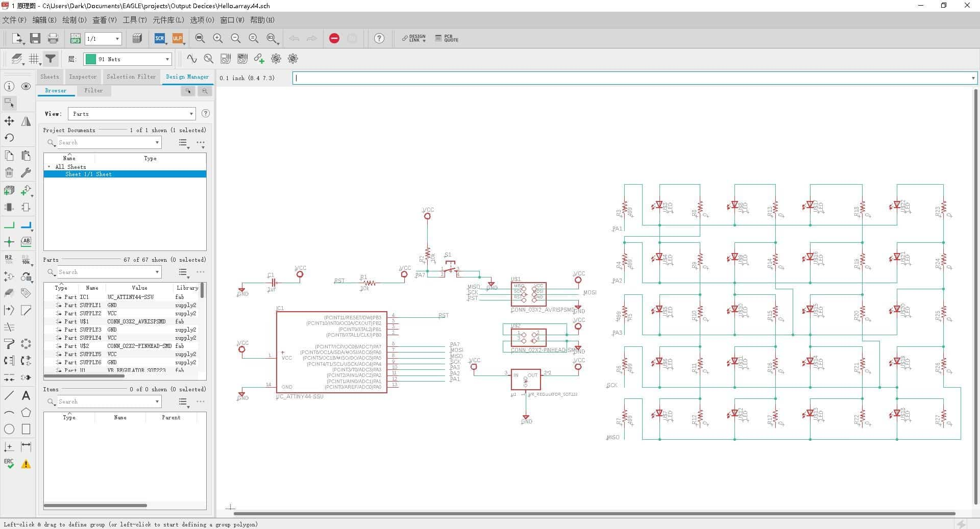
Task: Open the CAM processor icon
Action: pyautogui.click(x=137, y=38)
